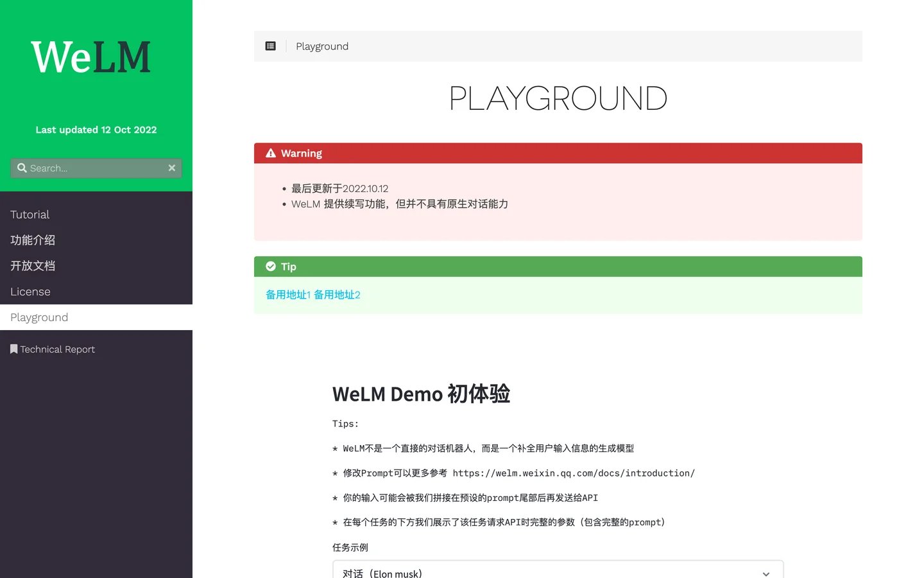The width and height of the screenshot is (924, 578).
Task: Click the Warning header label
Action: point(302,153)
